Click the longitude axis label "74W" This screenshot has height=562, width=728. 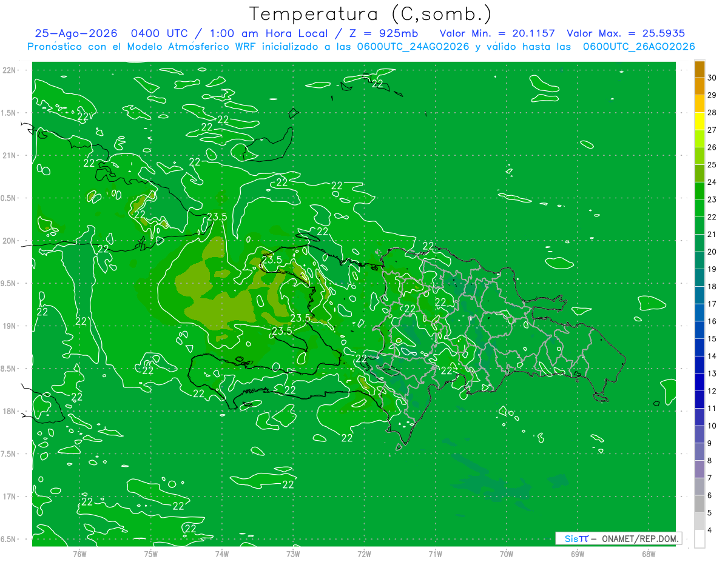click(221, 554)
